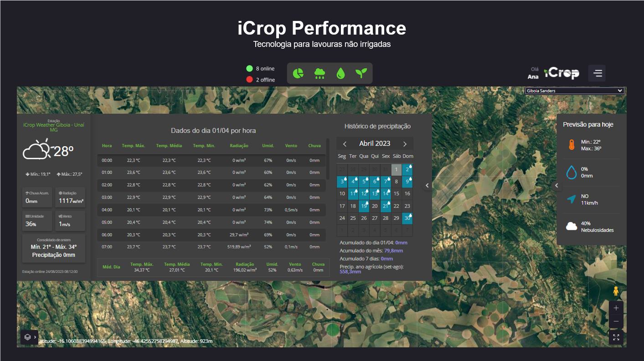Go to next month in calendar

405,144
